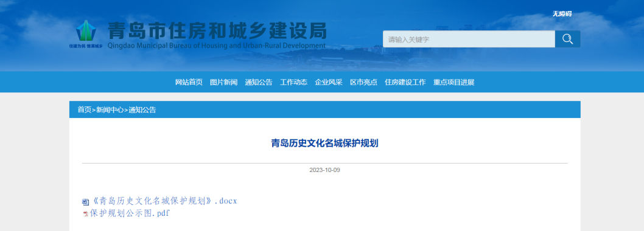This screenshot has width=644, height=231.
Task: Click the PDF icon beside 保护规划公示图
Action: pos(85,214)
